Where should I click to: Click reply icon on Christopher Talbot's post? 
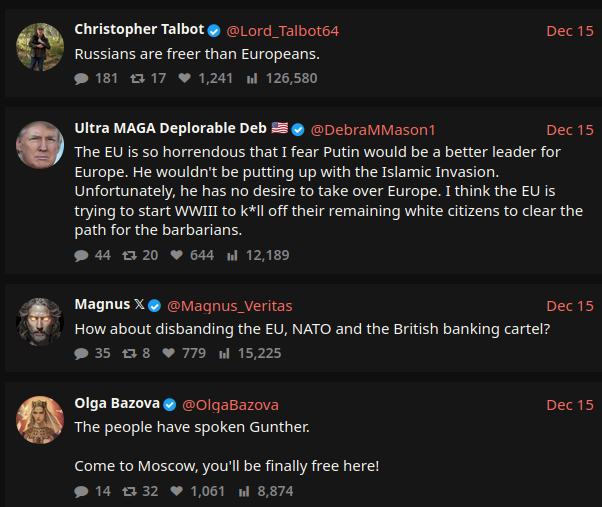[82, 78]
